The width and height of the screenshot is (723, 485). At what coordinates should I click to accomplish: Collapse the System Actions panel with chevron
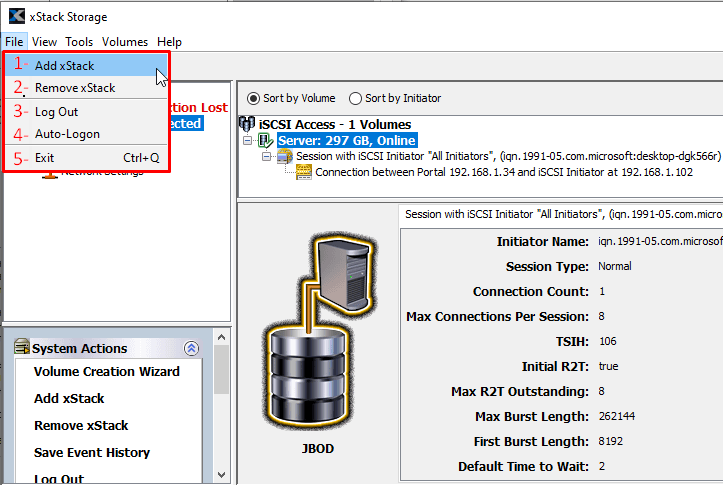click(192, 348)
